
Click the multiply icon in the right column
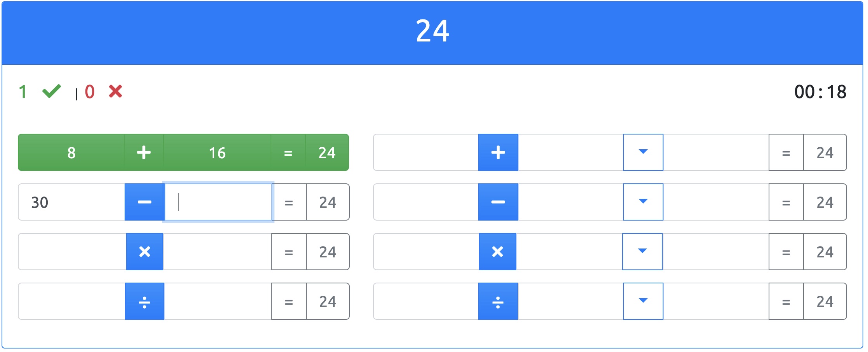coord(498,252)
